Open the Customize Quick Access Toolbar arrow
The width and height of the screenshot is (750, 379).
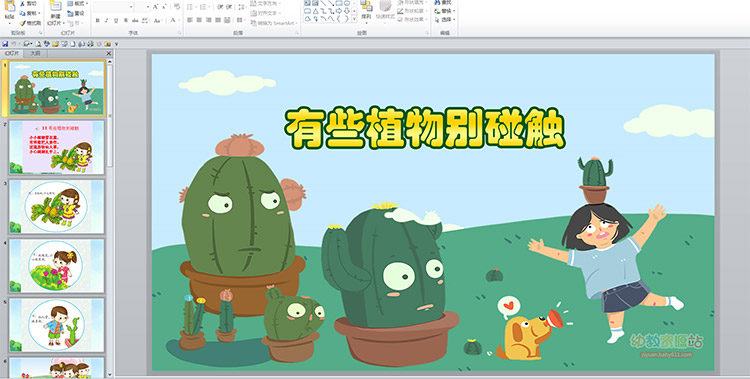116,44
